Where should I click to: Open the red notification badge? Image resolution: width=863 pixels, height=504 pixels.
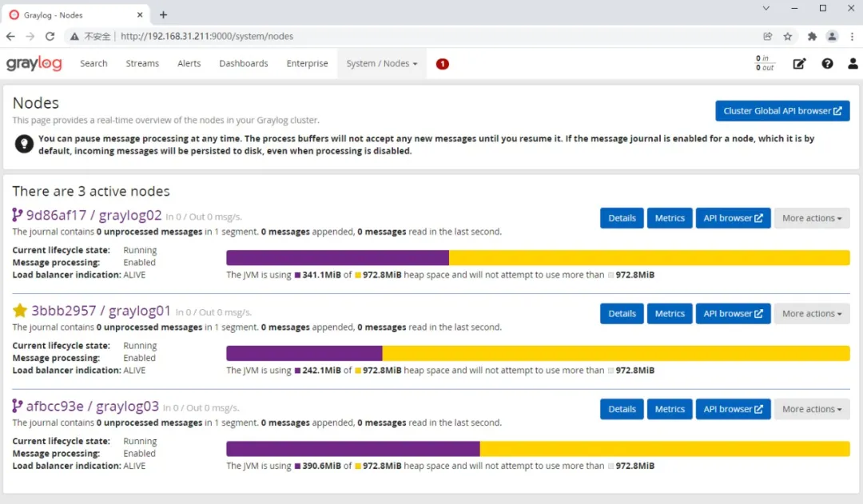tap(442, 64)
